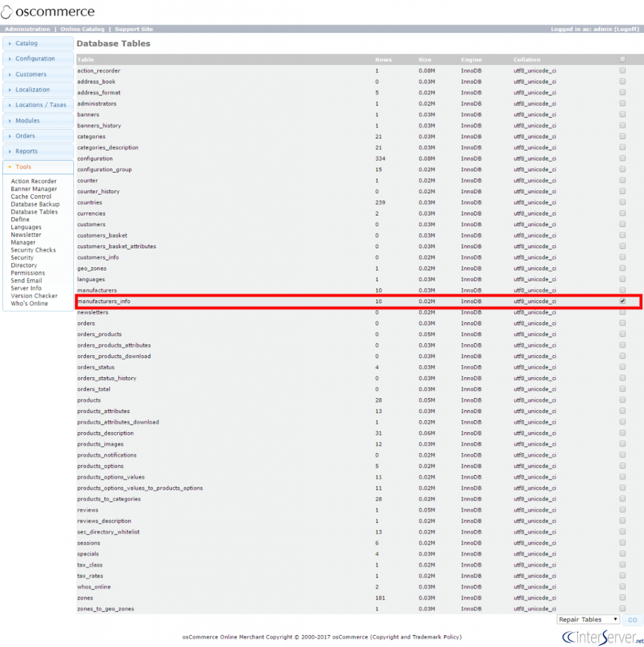
Task: Click the sec_directory_whitelist table name
Action: coord(108,532)
